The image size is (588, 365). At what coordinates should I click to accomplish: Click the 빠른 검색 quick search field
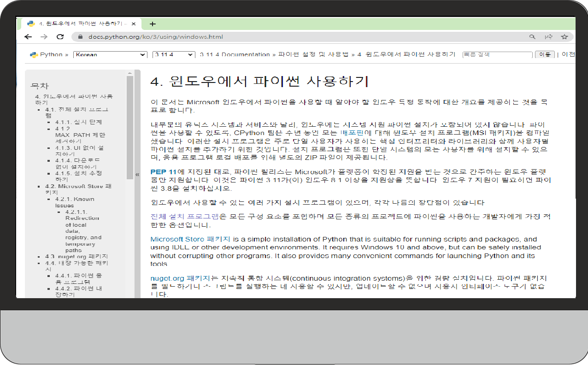pos(498,54)
